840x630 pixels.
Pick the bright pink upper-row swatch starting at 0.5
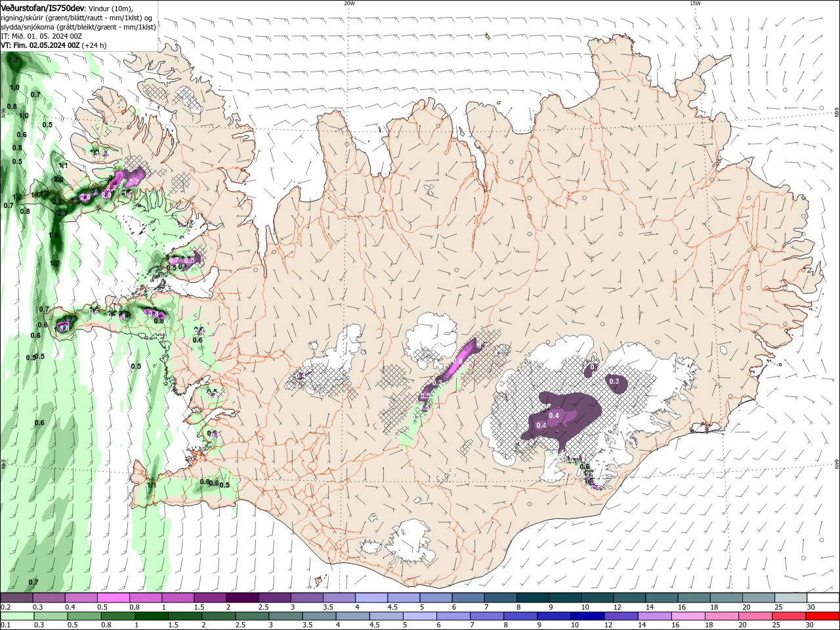114,598
